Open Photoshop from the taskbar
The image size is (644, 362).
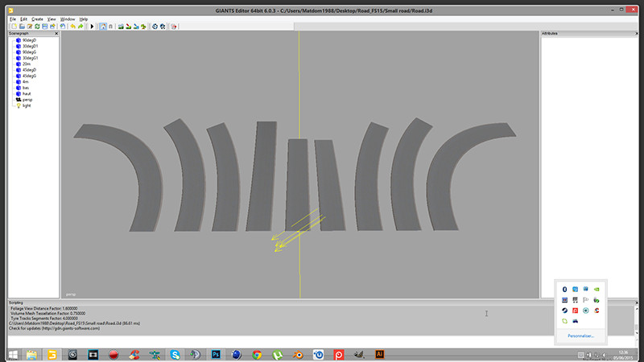(216, 354)
